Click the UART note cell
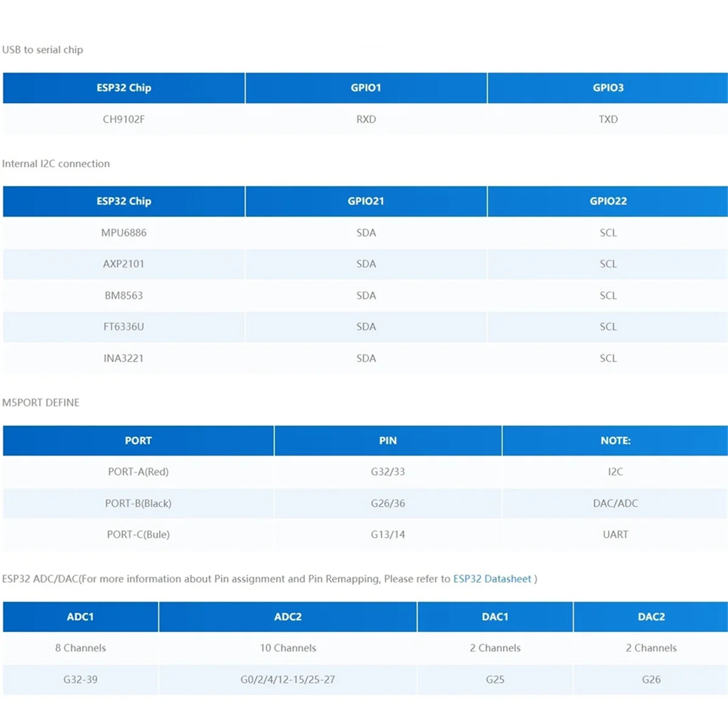The height and width of the screenshot is (728, 728). point(615,534)
